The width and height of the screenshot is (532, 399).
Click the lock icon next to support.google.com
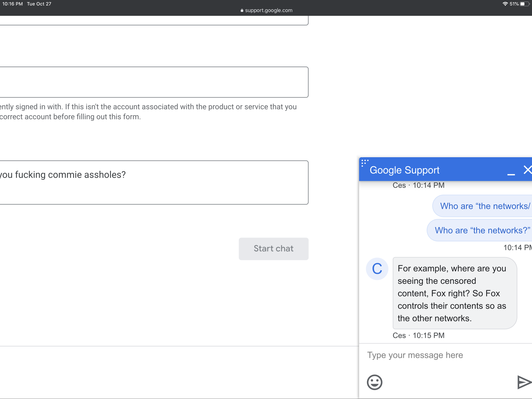(x=242, y=10)
